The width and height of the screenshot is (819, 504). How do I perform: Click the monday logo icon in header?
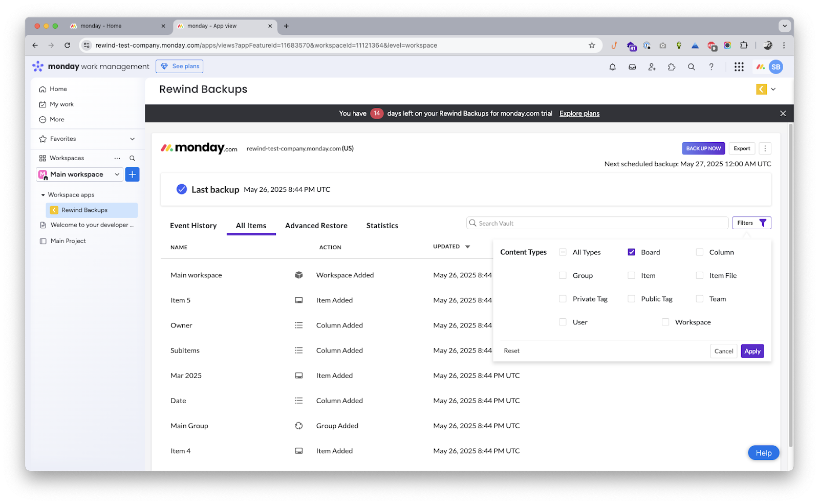coord(761,67)
